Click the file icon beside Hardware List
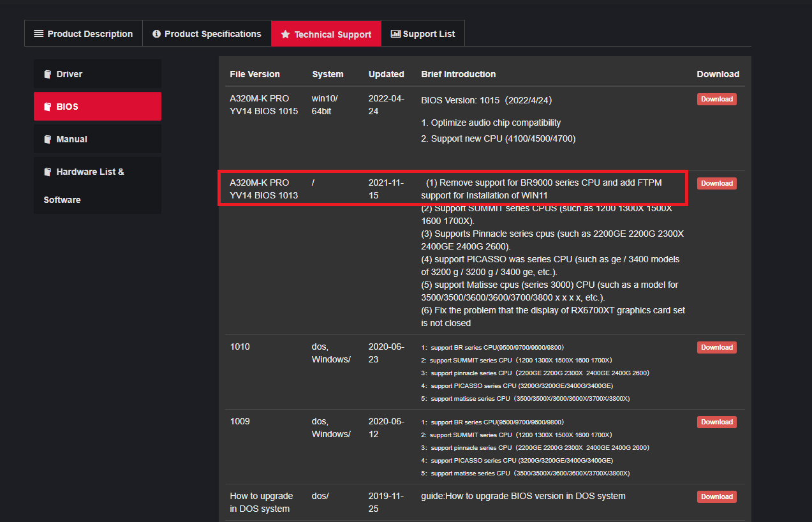The width and height of the screenshot is (812, 522). [48, 172]
